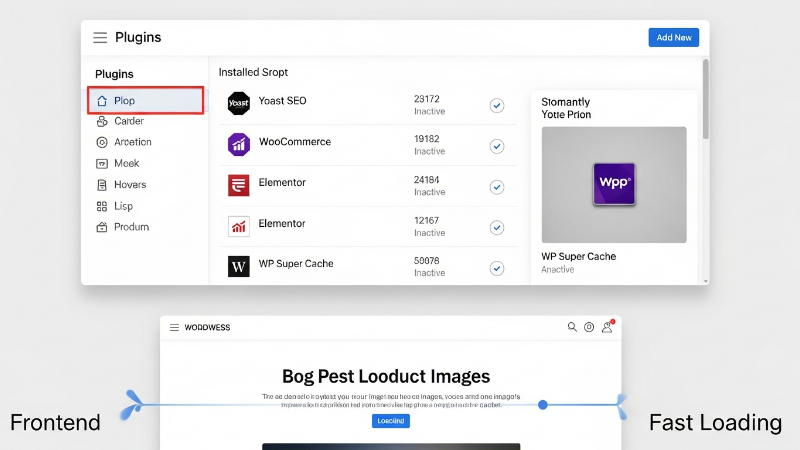Click the Produm bag icon
Screen dimensions: 800x450
(102, 227)
